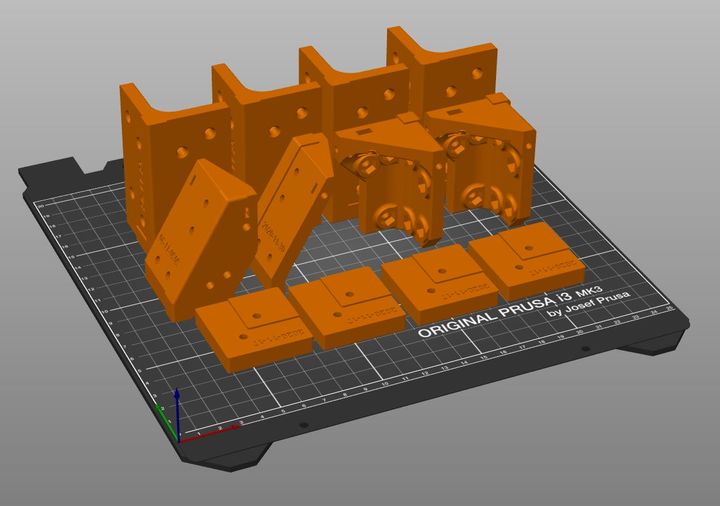Select the right tilted rectangular block
Screen dimensions: 720x506
(x=292, y=205)
